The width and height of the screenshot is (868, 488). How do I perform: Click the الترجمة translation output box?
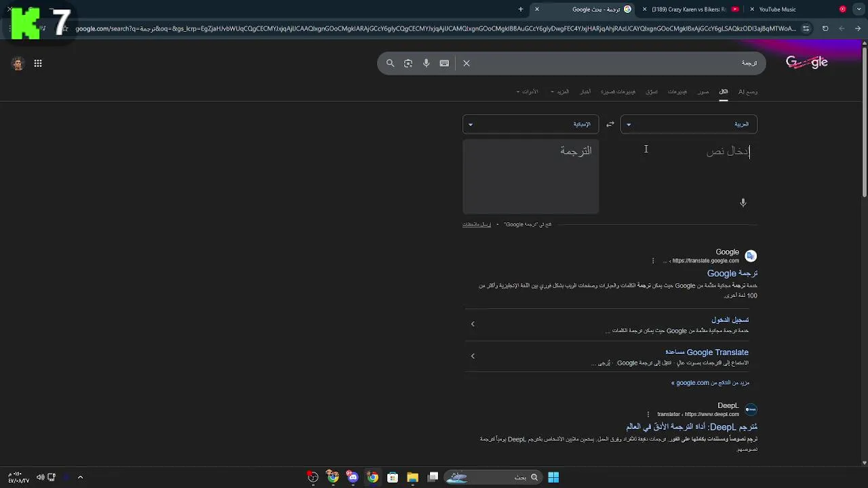click(530, 176)
